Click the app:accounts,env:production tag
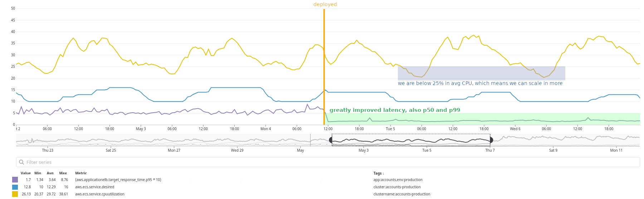 [398, 180]
